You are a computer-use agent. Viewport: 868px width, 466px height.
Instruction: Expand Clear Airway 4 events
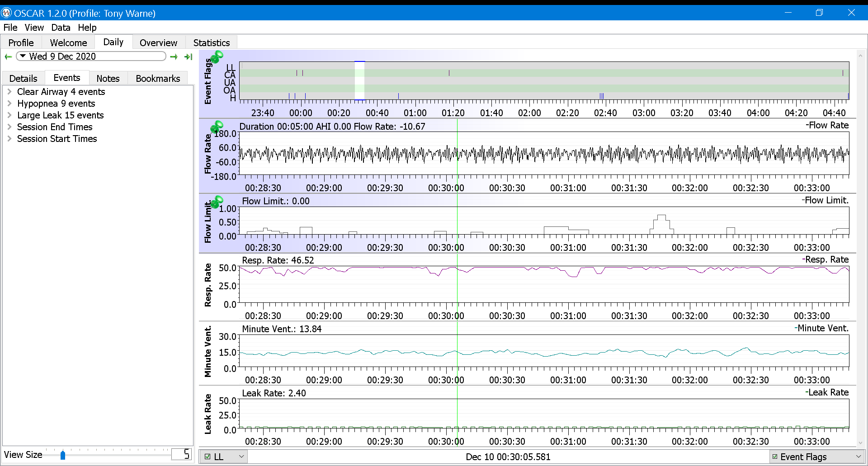(9, 91)
